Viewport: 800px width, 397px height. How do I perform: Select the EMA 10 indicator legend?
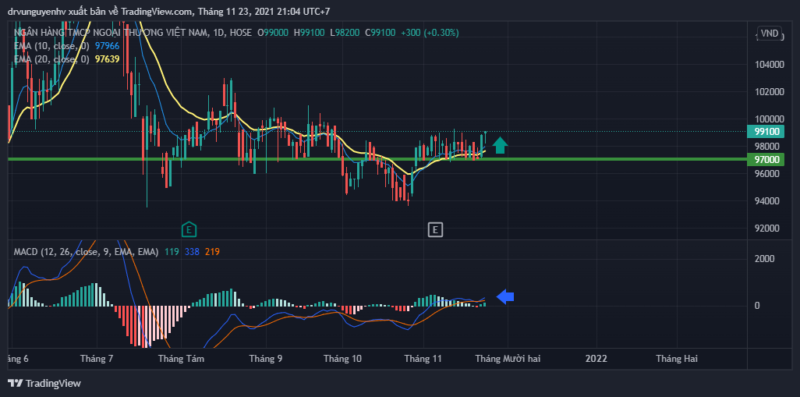coord(52,46)
